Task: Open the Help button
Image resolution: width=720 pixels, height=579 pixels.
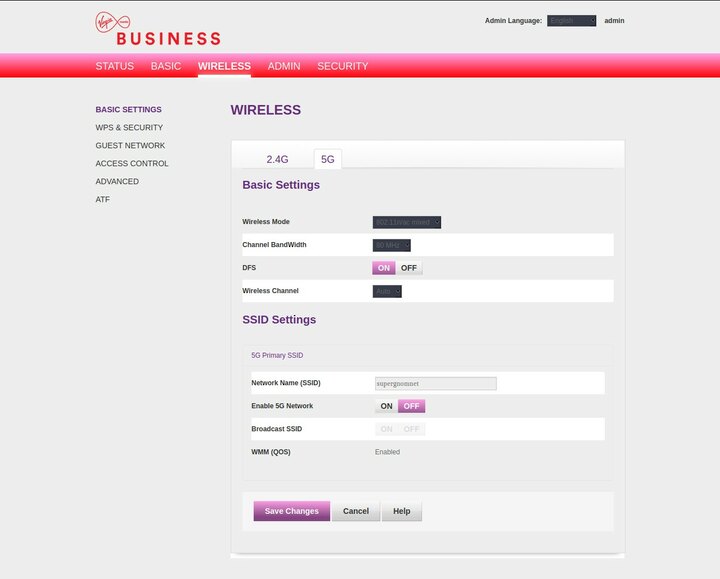Action: 402,511
